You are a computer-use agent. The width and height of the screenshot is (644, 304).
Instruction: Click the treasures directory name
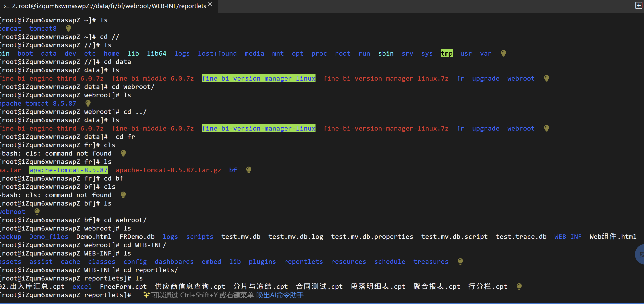431,262
